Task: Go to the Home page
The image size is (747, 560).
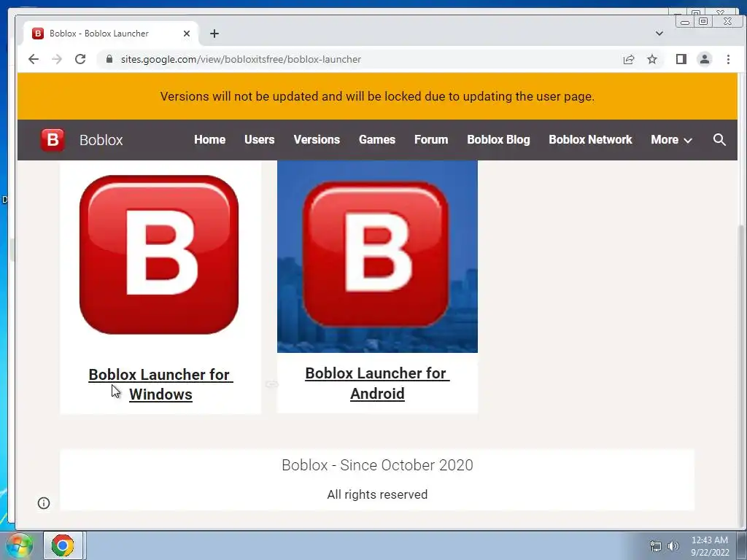Action: (209, 139)
